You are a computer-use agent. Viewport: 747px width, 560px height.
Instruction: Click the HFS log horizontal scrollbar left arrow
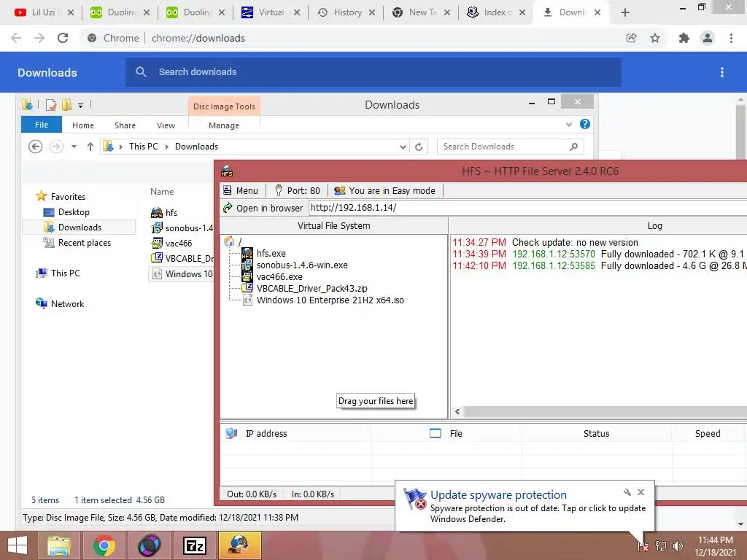point(457,411)
